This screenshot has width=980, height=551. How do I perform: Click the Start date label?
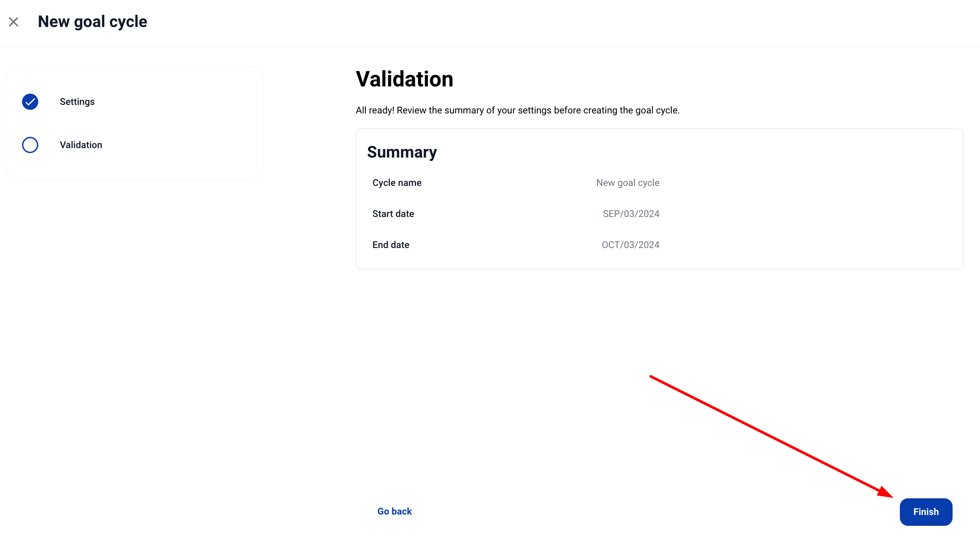click(x=393, y=214)
